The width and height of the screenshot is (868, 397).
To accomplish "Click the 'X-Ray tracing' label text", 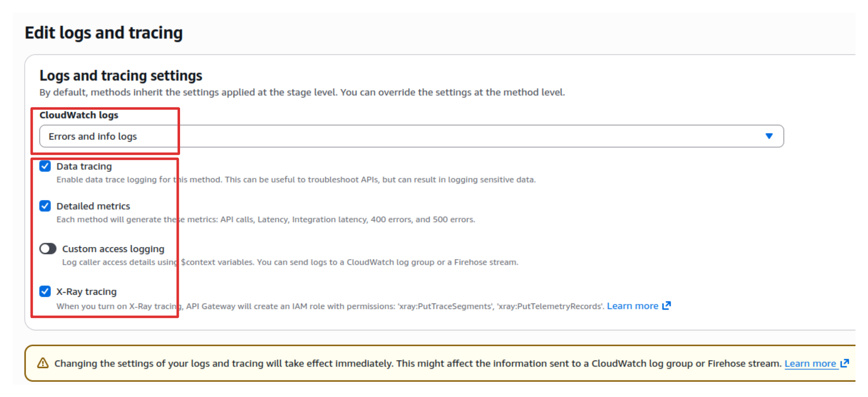I will click(86, 292).
